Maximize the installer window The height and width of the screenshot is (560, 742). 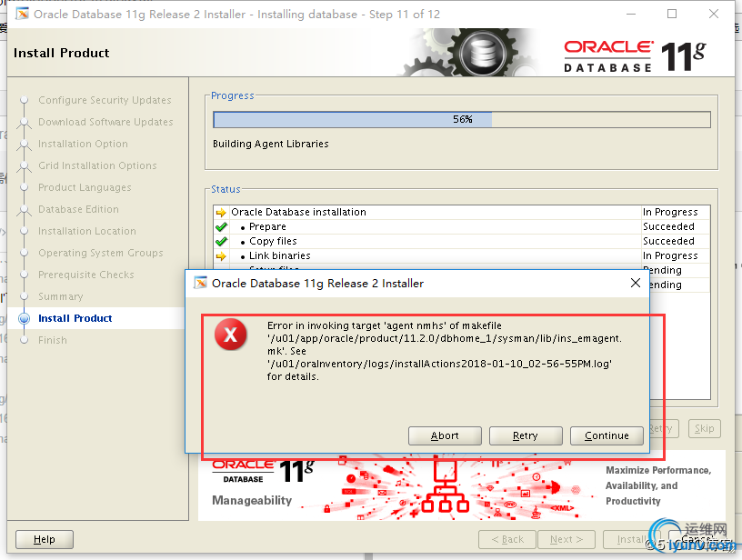pos(672,15)
